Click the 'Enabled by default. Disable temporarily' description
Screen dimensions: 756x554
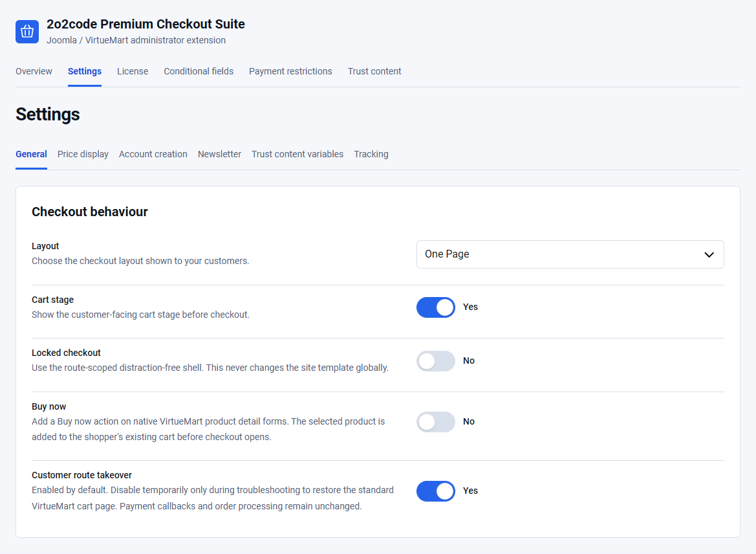pyautogui.click(x=213, y=498)
